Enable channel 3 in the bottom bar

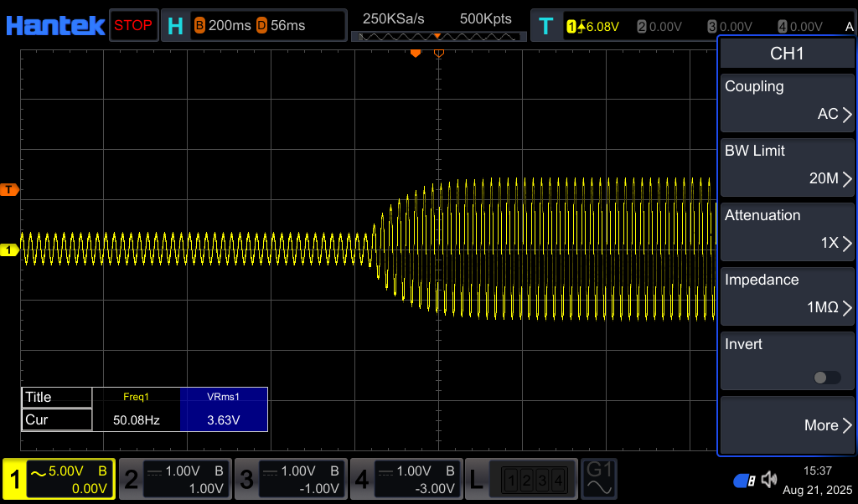290,479
